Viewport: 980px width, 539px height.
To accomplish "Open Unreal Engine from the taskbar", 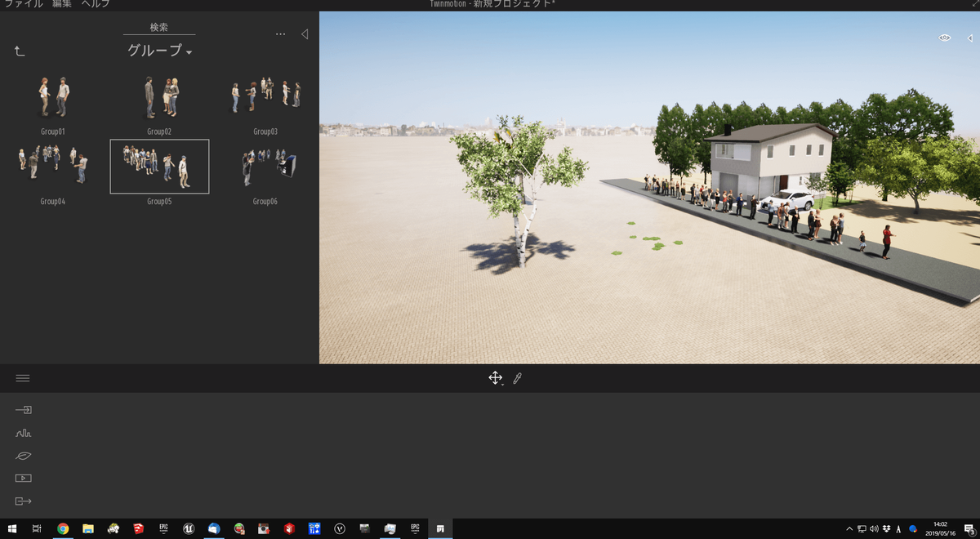I will [189, 528].
